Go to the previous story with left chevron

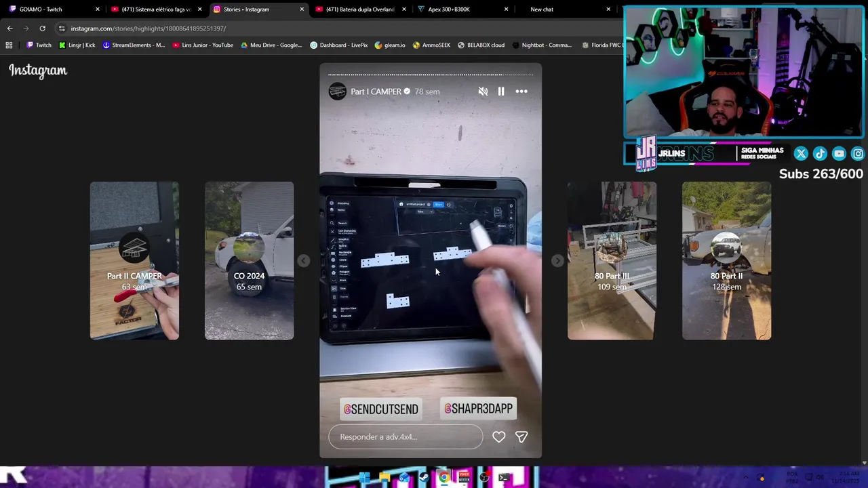[304, 261]
